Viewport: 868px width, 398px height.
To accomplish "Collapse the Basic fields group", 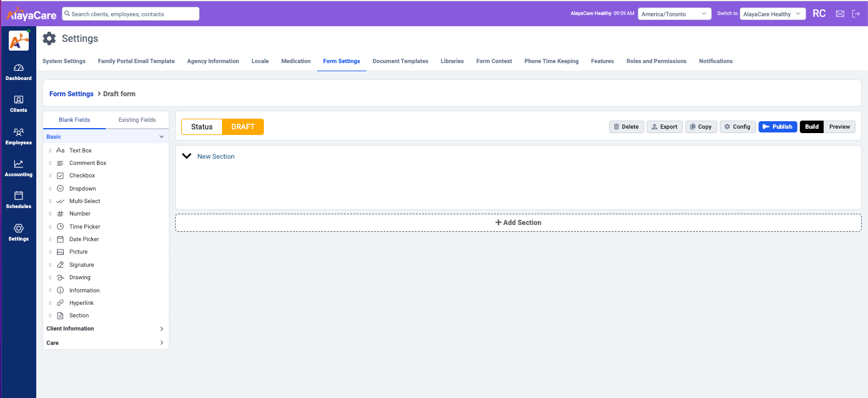I will (x=161, y=137).
